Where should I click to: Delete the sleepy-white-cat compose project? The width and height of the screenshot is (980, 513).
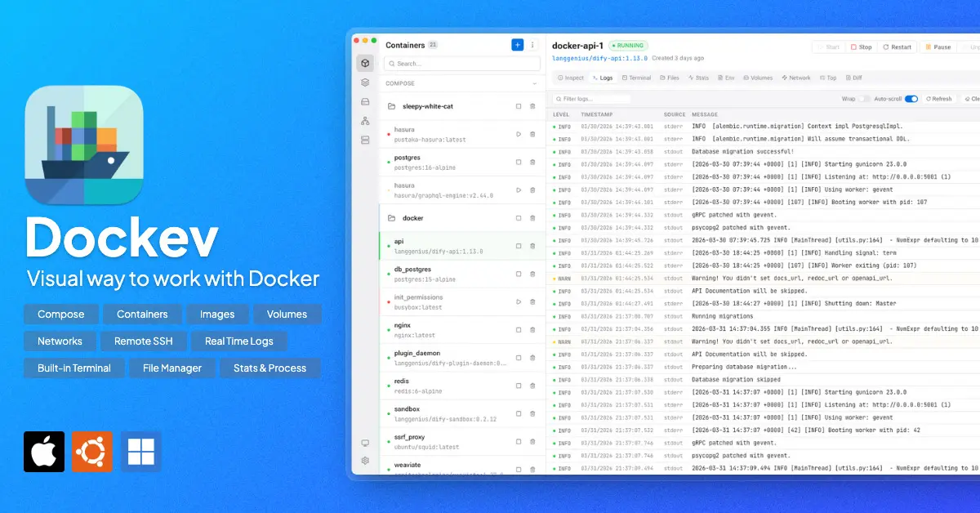click(532, 106)
